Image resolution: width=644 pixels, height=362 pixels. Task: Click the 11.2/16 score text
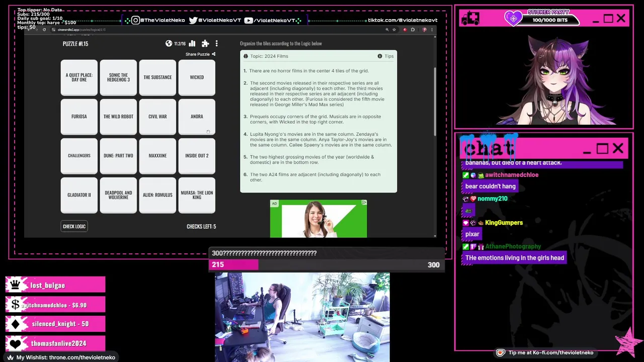[180, 44]
